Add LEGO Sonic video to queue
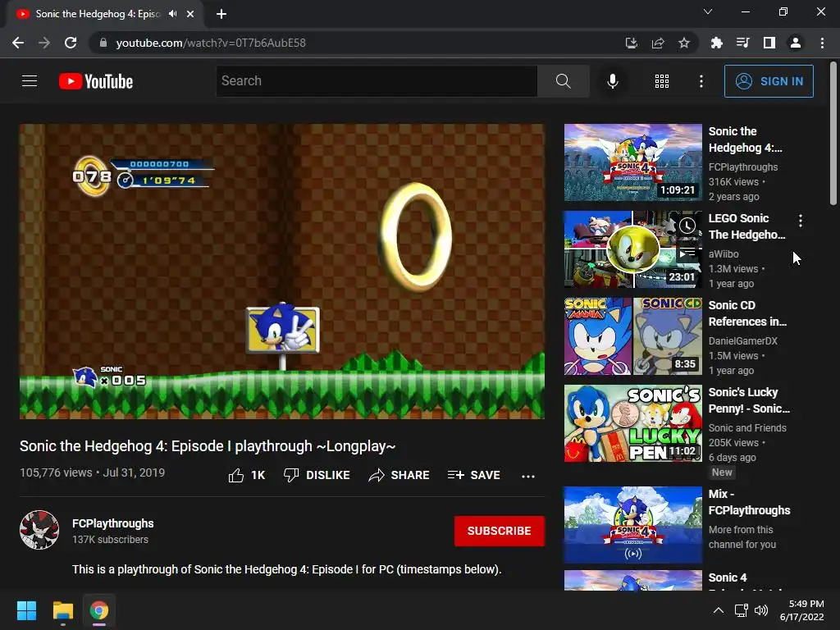840x630 pixels. tap(687, 252)
